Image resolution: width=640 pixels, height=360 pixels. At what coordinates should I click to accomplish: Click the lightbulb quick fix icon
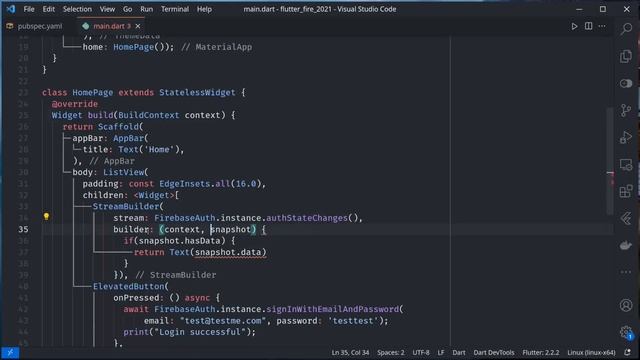pos(47,216)
